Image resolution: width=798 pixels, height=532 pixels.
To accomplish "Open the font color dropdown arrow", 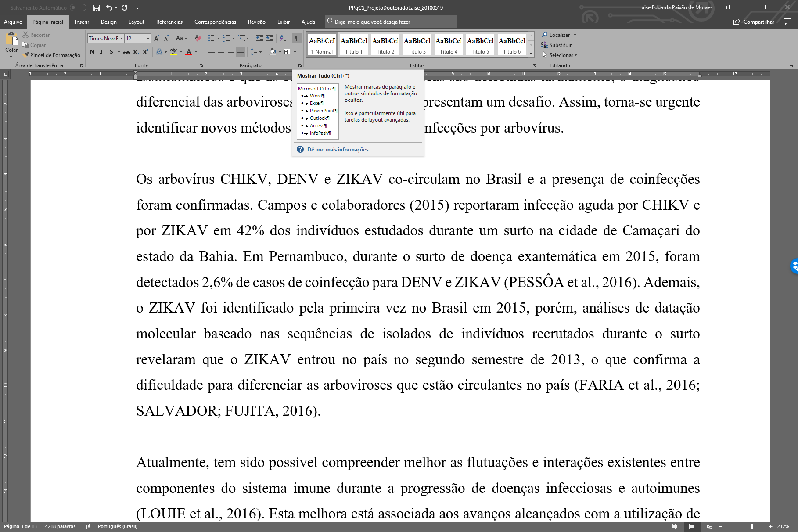I will tap(196, 52).
